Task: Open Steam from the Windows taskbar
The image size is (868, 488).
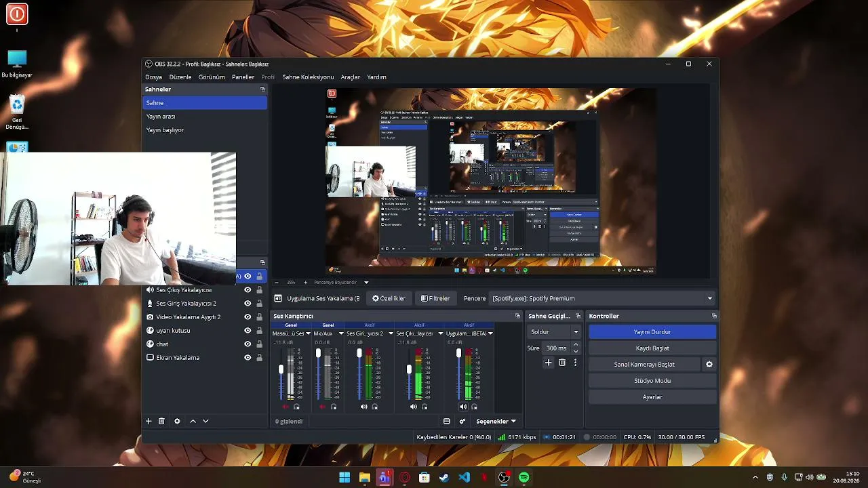Action: coord(444,477)
